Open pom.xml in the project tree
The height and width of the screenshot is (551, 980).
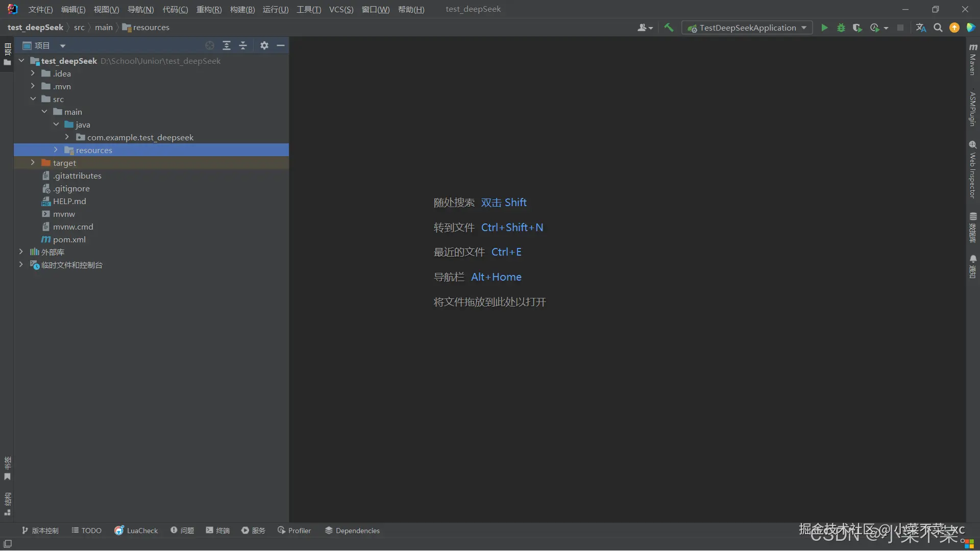pyautogui.click(x=69, y=239)
